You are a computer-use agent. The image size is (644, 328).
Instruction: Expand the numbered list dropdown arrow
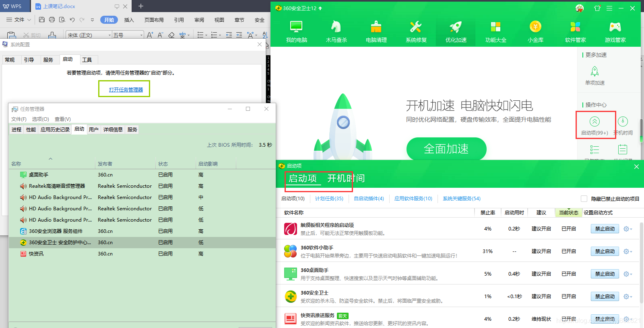pyautogui.click(x=220, y=35)
